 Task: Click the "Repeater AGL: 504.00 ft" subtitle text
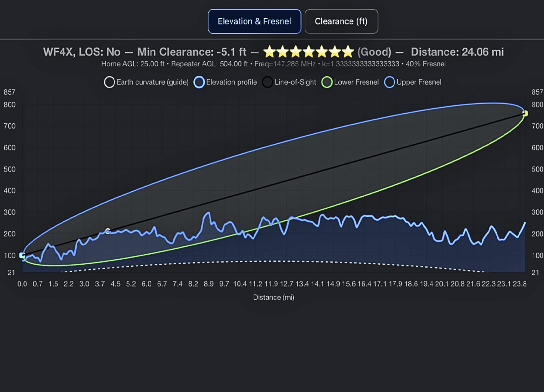(209, 64)
